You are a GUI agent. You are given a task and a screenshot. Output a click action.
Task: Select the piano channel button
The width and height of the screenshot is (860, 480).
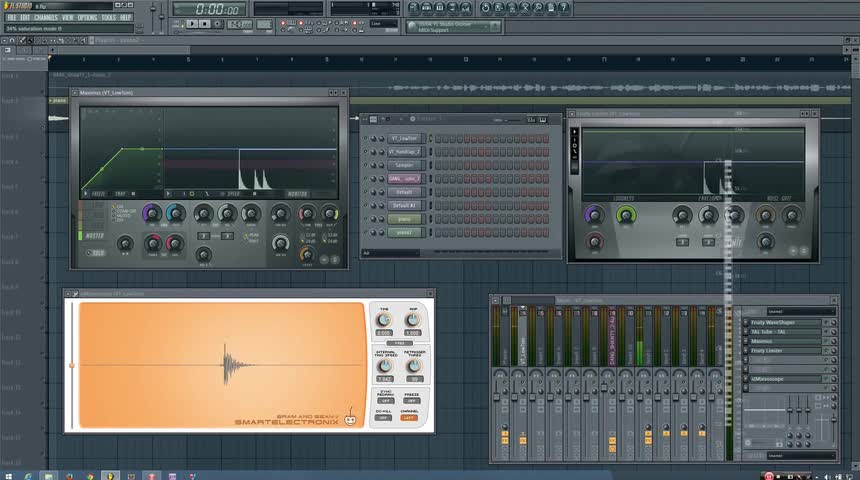[x=405, y=218]
